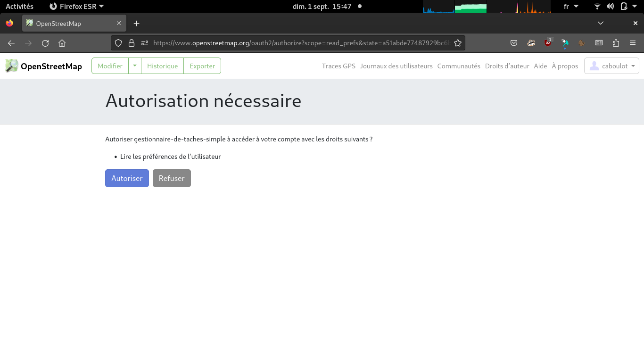Toggle the reader view icon
The height and width of the screenshot is (362, 644).
(x=598, y=43)
